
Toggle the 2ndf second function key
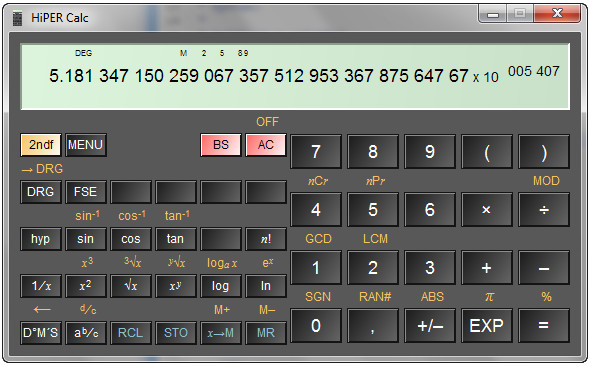click(x=41, y=145)
